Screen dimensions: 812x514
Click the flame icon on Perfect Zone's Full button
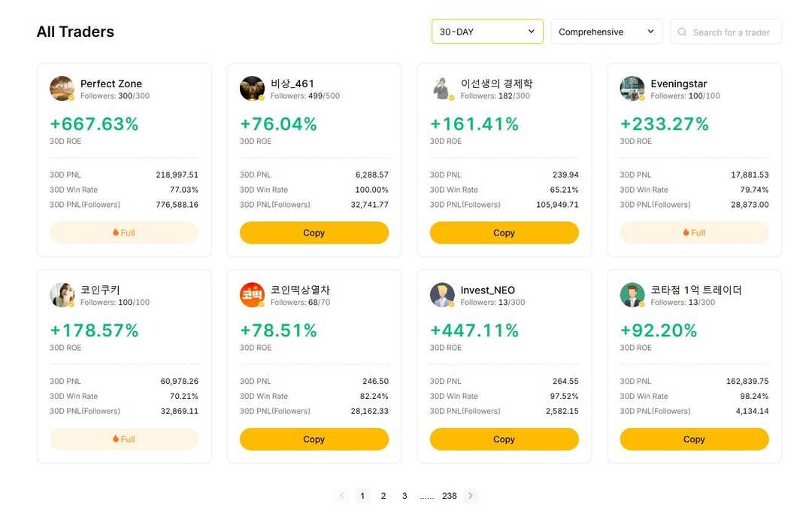[x=116, y=233]
